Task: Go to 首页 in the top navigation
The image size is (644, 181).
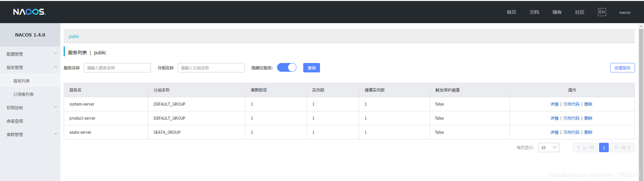Action: click(x=511, y=12)
